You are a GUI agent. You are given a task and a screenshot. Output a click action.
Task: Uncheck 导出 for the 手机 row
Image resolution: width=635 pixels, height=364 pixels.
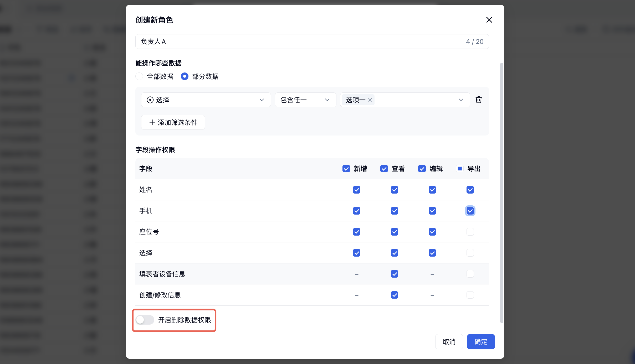470,211
